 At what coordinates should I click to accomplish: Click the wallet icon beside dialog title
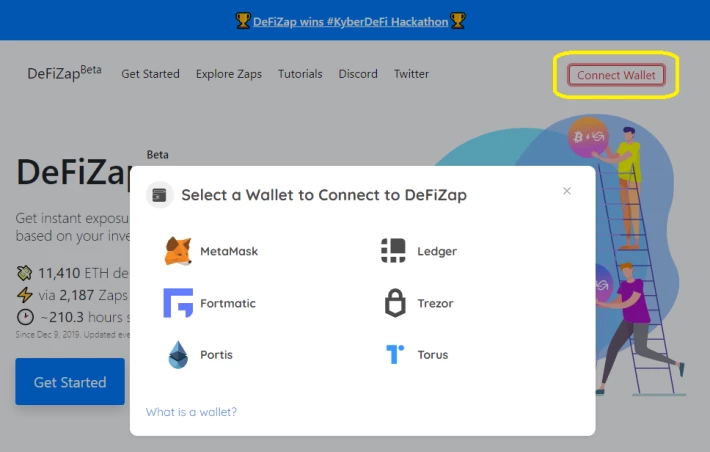pos(159,195)
